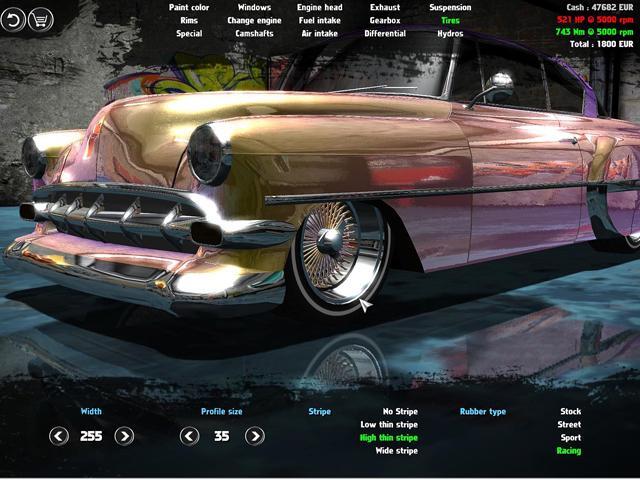Open the Paint color menu
Image resolution: width=640 pixels, height=480 pixels.
pyautogui.click(x=189, y=7)
